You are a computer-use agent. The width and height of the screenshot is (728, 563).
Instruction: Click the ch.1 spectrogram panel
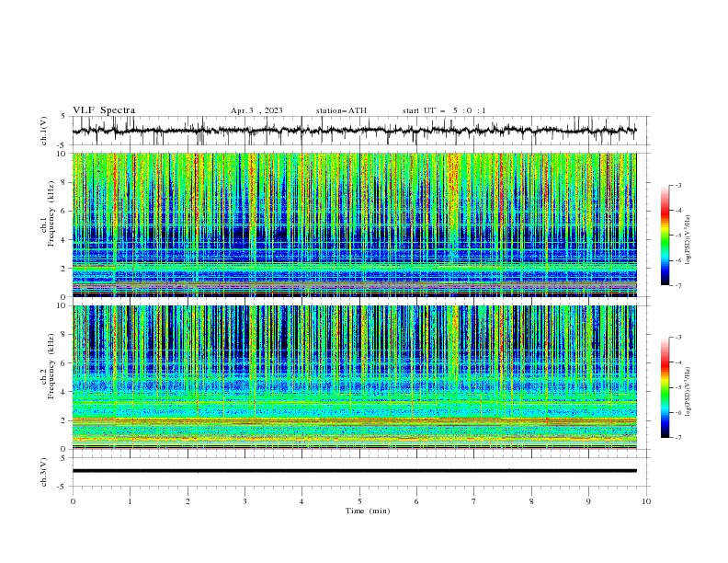pyautogui.click(x=354, y=224)
